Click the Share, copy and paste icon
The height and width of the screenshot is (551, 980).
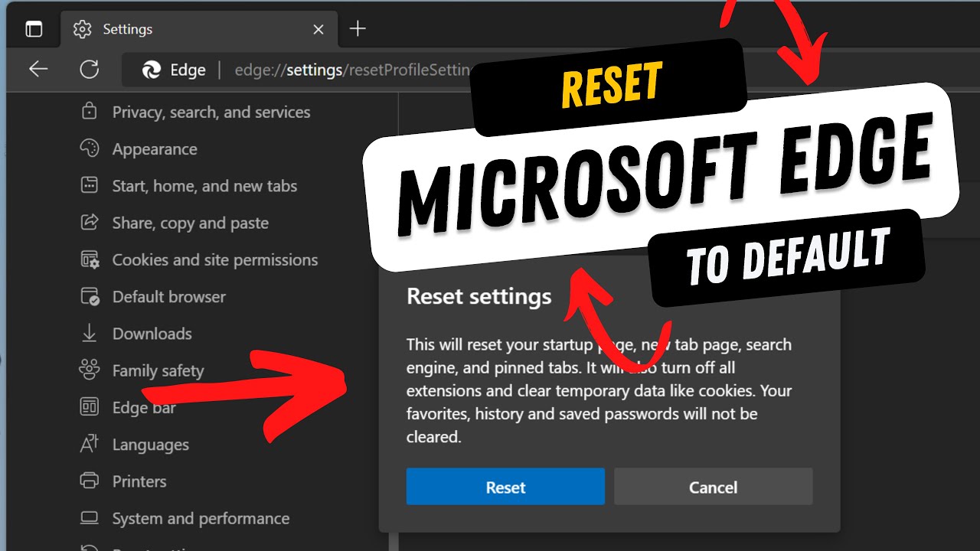[90, 223]
